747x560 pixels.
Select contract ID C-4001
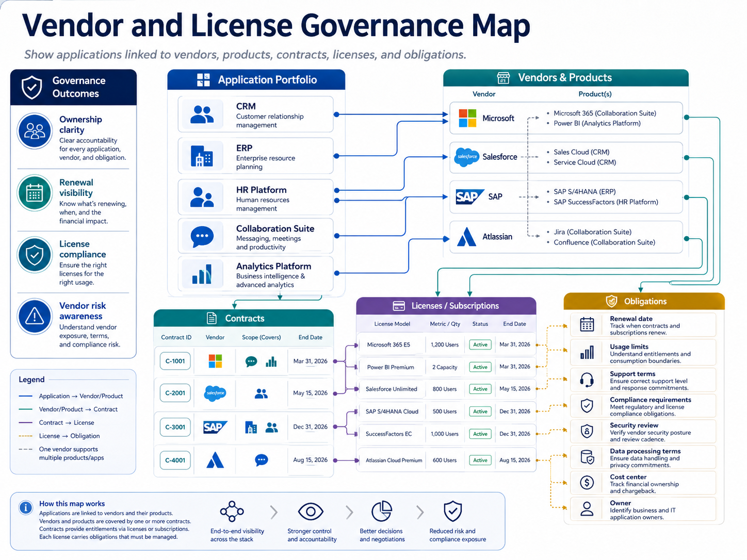click(x=175, y=460)
